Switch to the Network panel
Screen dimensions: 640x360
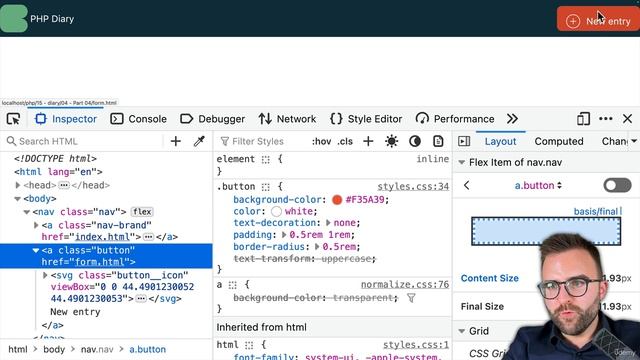287,119
